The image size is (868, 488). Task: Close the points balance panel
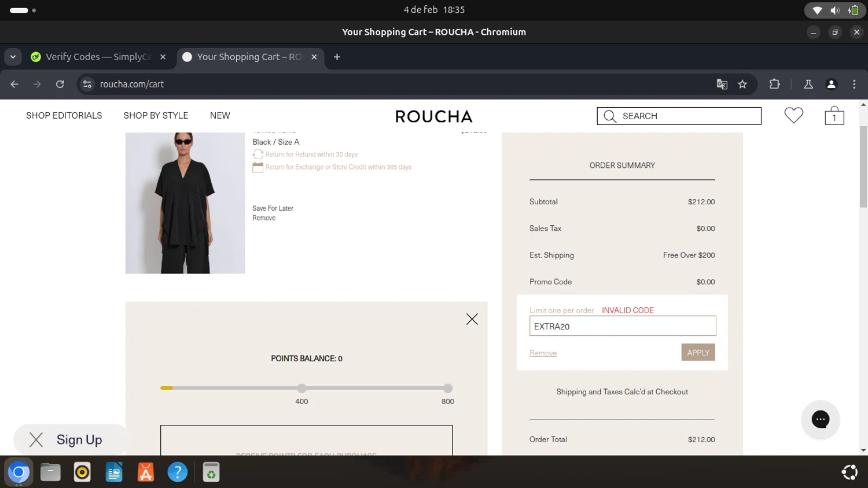point(472,319)
